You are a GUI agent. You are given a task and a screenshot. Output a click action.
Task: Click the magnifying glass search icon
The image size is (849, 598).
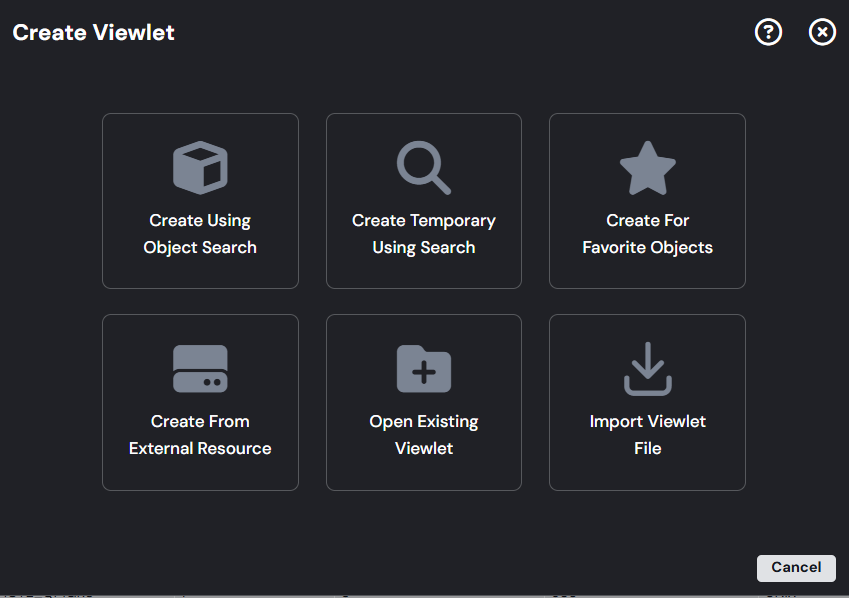tap(423, 167)
